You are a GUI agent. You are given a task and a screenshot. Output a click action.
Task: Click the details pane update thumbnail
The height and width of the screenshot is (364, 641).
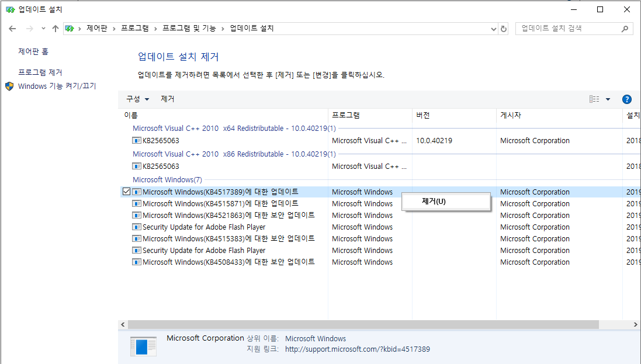coord(144,347)
